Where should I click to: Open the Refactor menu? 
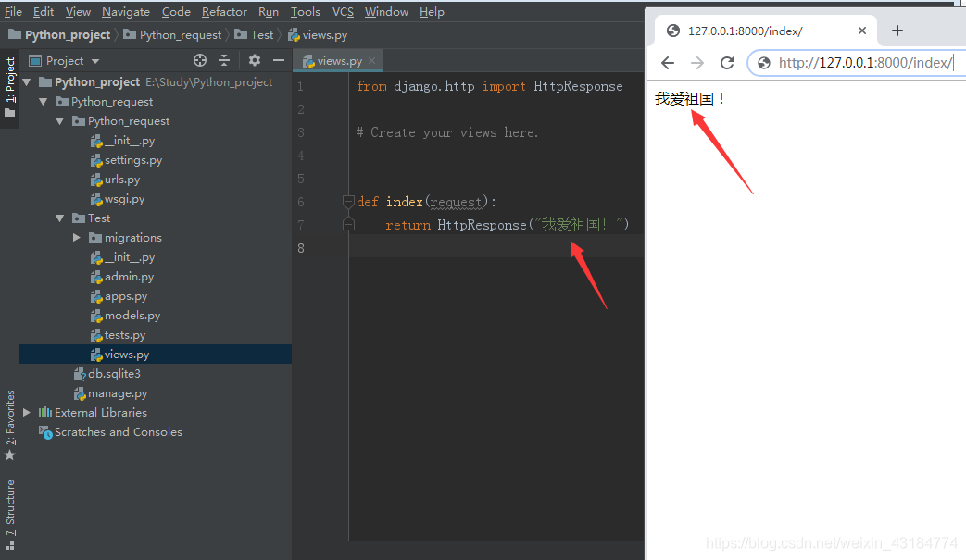(224, 11)
